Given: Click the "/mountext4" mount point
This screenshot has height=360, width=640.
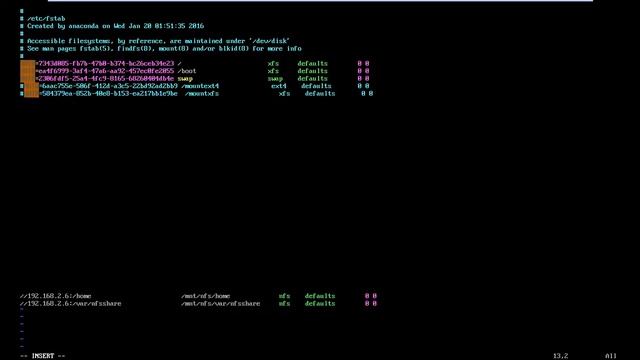Looking at the screenshot, I should point(200,86).
